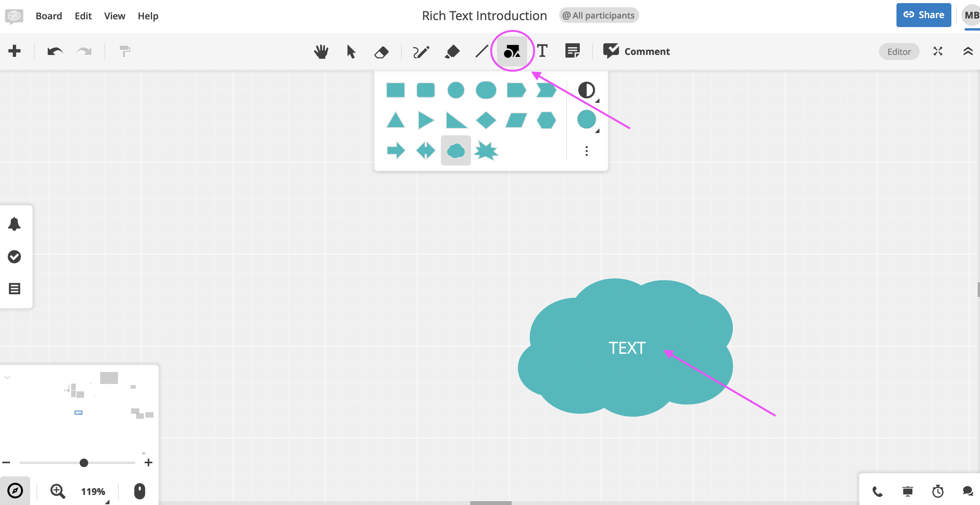Viewport: 980px width, 505px height.
Task: Open the View menu
Action: point(114,16)
